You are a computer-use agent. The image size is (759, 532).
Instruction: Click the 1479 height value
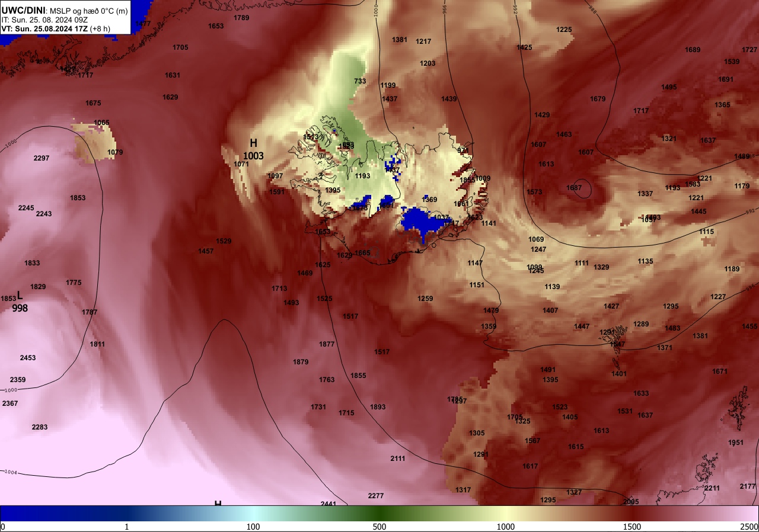[x=491, y=310]
